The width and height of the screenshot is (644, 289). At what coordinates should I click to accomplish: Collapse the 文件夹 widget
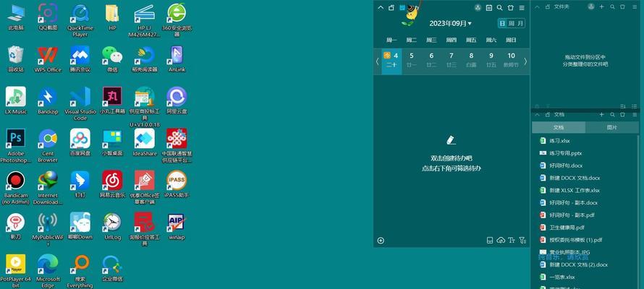coord(537,7)
